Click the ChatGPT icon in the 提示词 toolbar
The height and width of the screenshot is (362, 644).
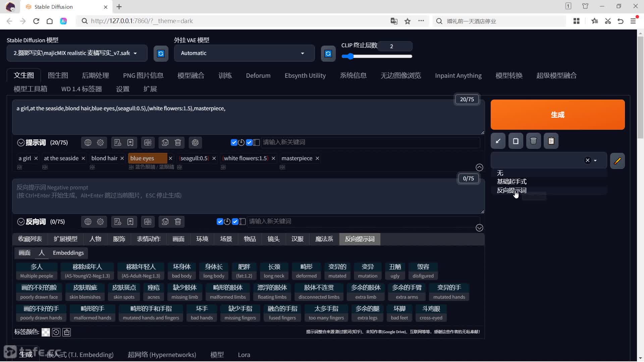click(195, 142)
